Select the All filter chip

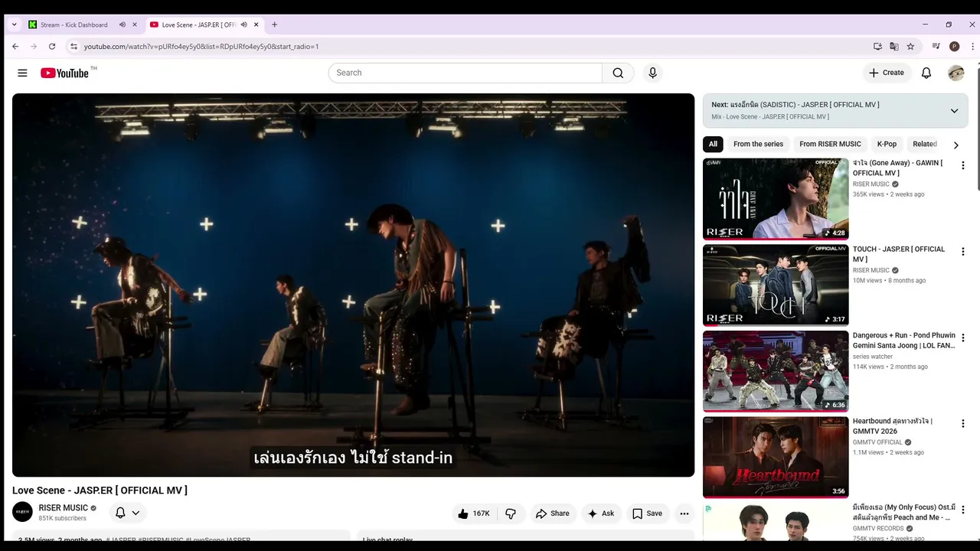(x=713, y=144)
